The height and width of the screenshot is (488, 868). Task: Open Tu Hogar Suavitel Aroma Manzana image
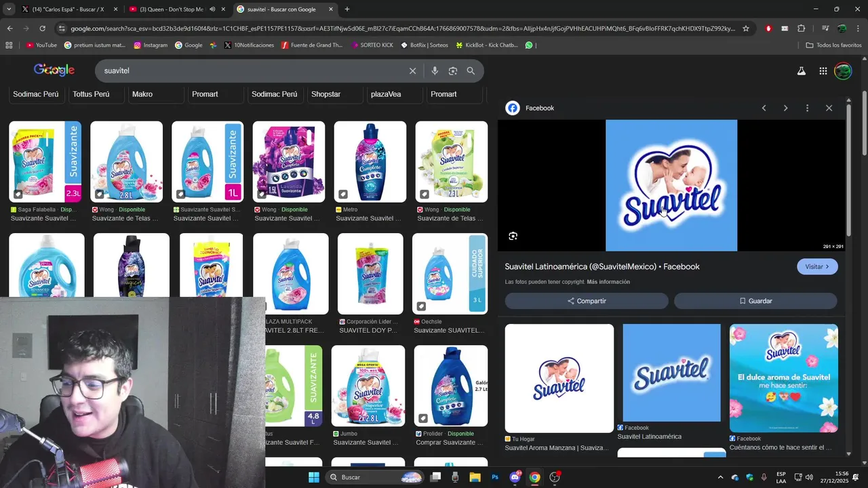click(559, 378)
